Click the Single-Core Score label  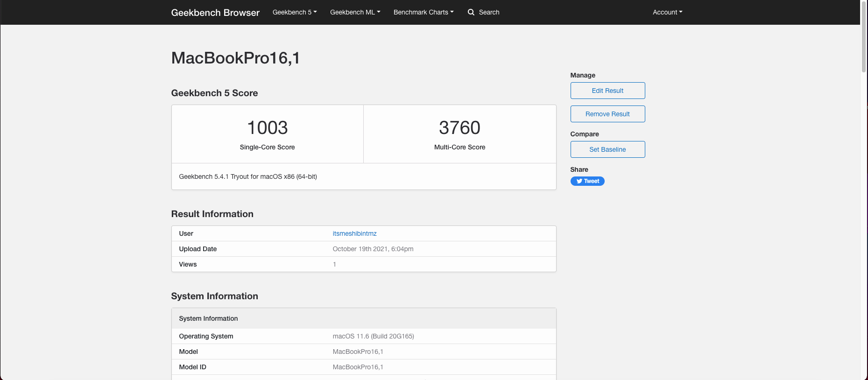[268, 147]
